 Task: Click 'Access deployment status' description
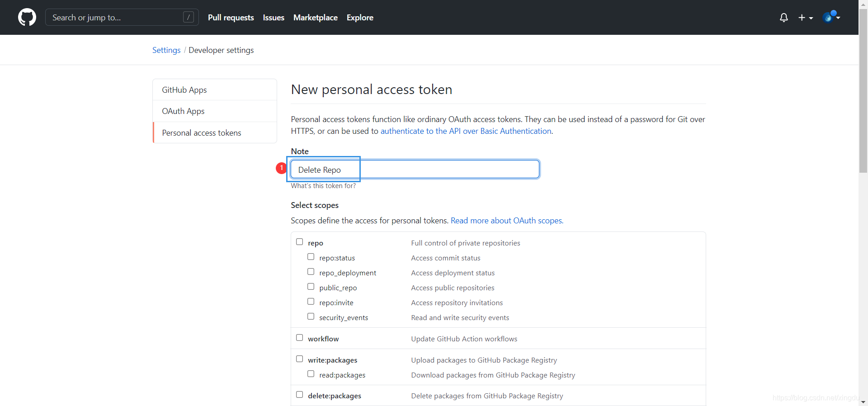(453, 273)
